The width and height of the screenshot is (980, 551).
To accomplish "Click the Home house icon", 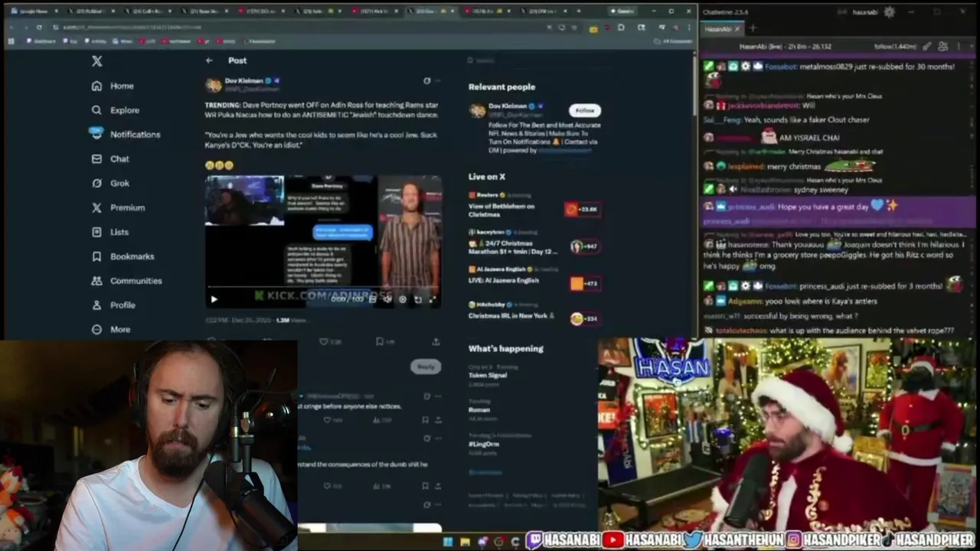I will click(96, 86).
